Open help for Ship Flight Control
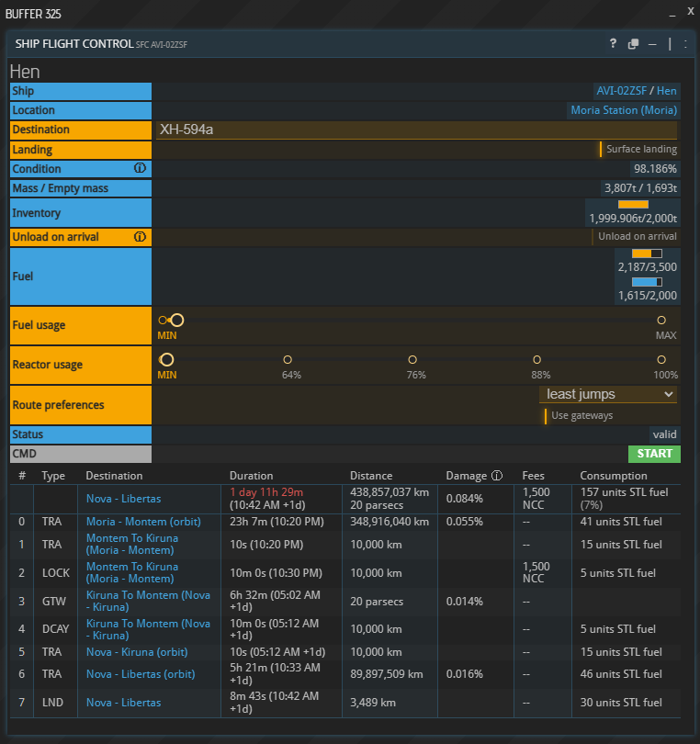Screen dimensions: 700x744 (x=613, y=44)
